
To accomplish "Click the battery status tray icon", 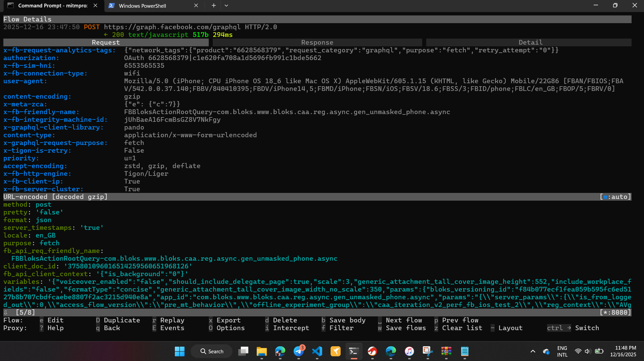I will [599, 351].
